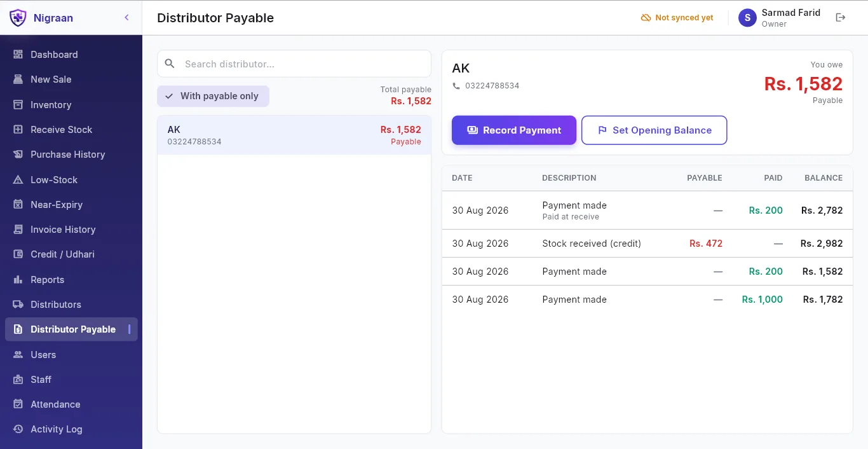The image size is (868, 449).
Task: Open the Users page
Action: [71, 355]
